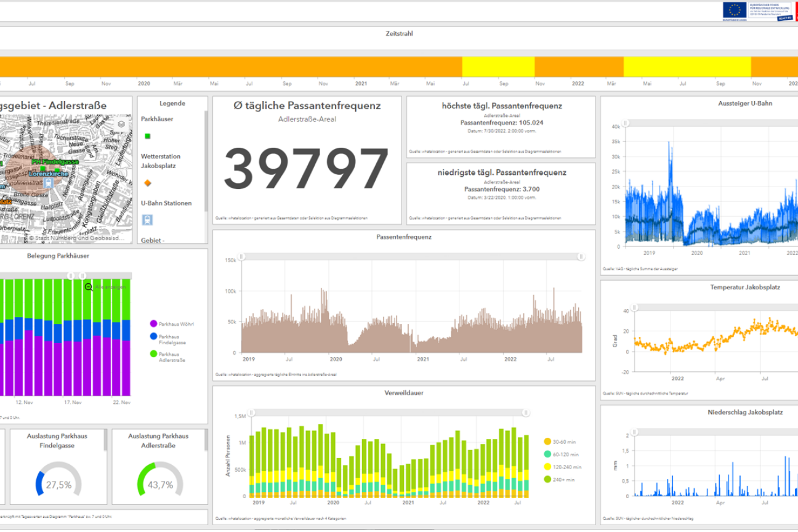798x532 pixels.
Task: Click höchste tägl. Passantenfrequenz heading
Action: (502, 106)
